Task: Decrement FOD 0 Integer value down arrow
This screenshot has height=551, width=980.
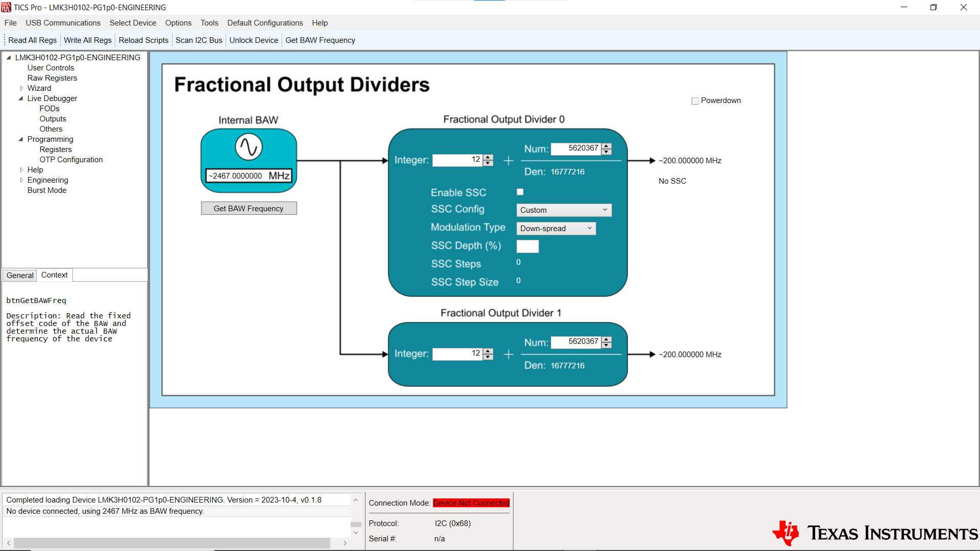Action: coord(488,163)
